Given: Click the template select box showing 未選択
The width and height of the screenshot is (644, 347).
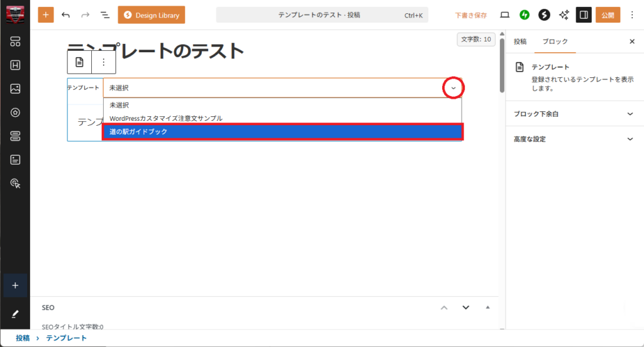Looking at the screenshot, I should pyautogui.click(x=282, y=88).
